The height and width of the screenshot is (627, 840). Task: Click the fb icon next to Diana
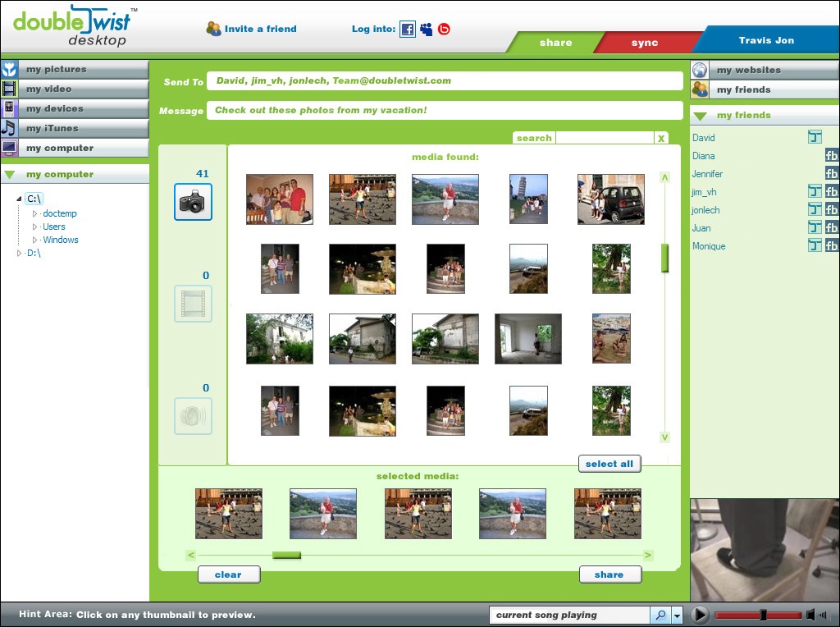(831, 156)
